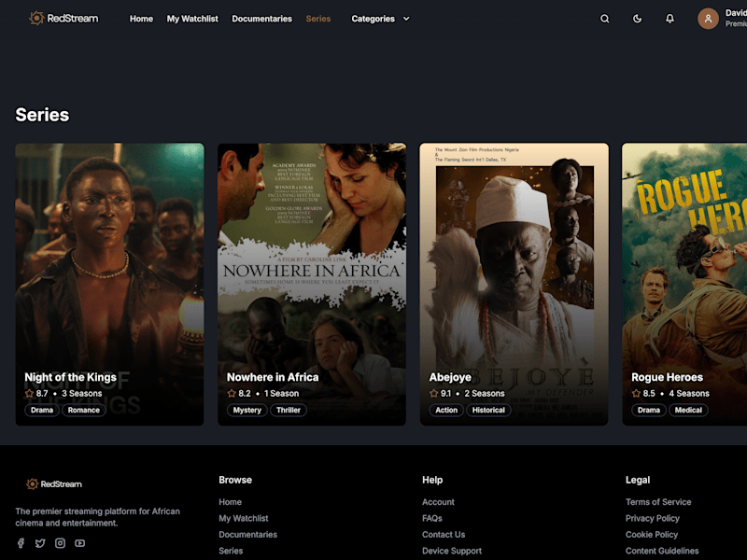
Task: Select the Thriller genre tag
Action: pyautogui.click(x=289, y=410)
